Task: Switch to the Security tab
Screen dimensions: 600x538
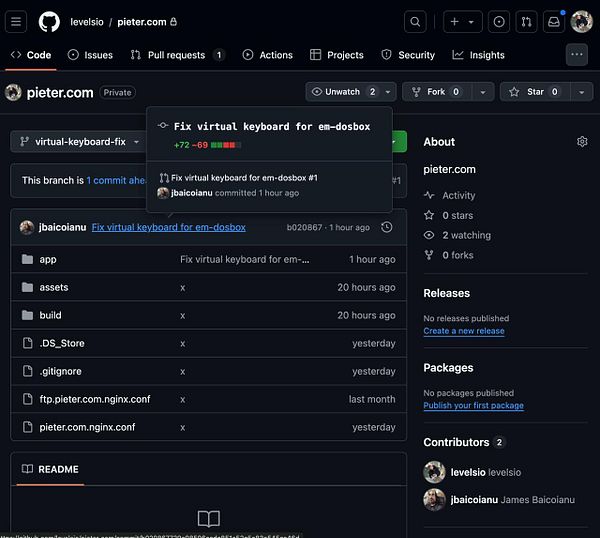Action: pos(408,55)
